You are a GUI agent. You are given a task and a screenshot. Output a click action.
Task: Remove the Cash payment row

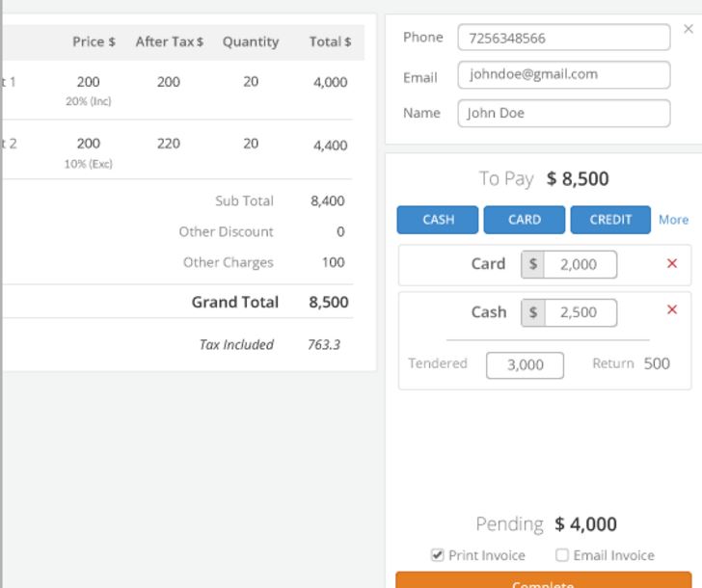click(672, 309)
